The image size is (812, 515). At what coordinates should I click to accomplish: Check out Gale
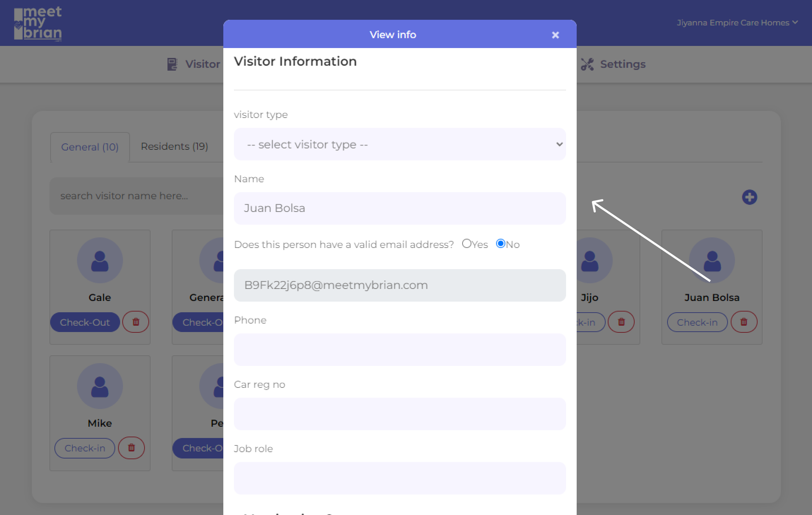click(85, 322)
